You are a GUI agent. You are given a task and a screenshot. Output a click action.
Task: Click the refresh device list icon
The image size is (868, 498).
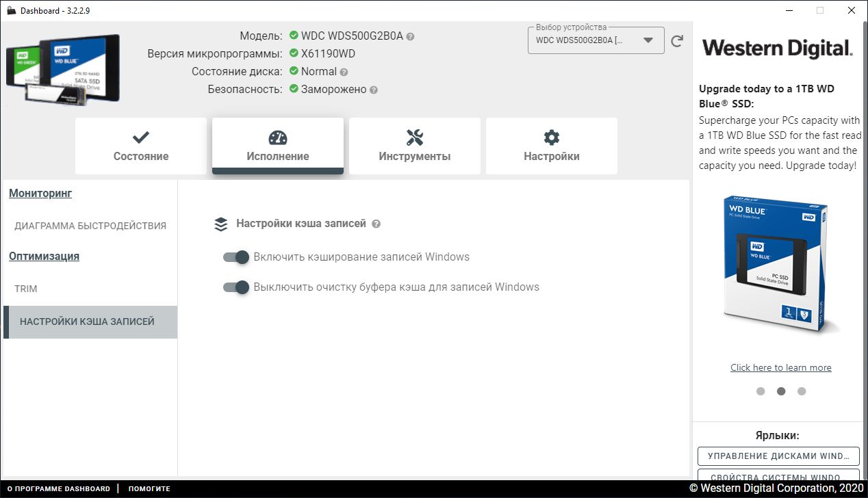tap(677, 41)
